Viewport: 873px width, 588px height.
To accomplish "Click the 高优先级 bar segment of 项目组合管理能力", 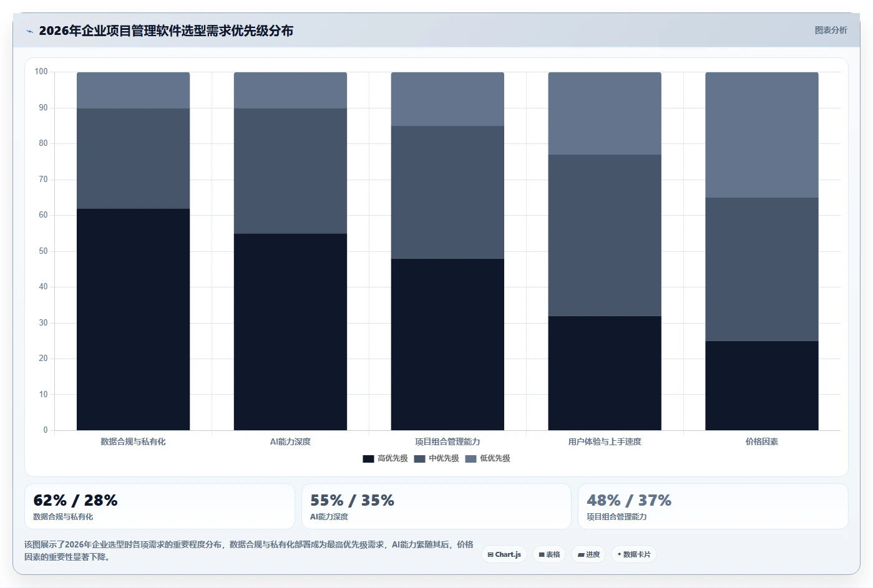I will 447,344.
